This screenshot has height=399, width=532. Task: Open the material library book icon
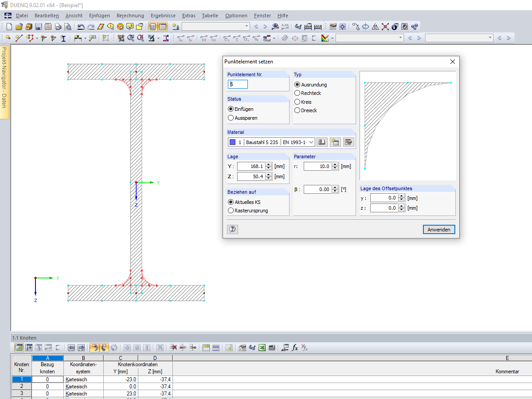coord(322,142)
